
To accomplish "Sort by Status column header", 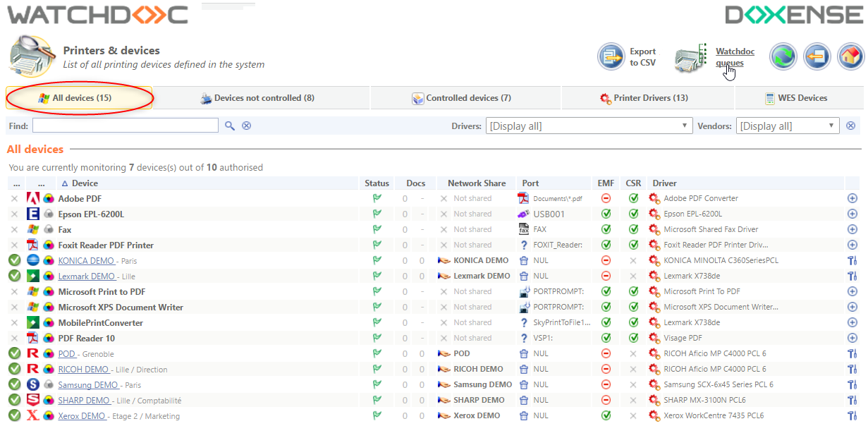I will [377, 183].
